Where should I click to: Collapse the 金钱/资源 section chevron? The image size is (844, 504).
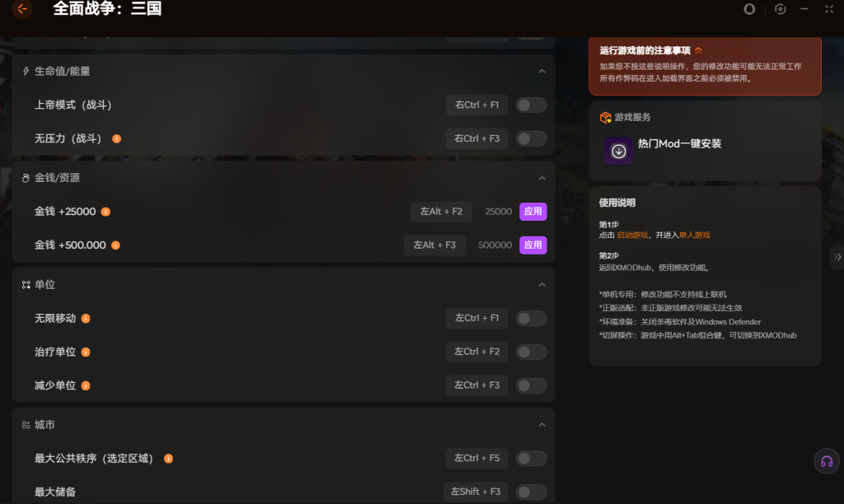point(542,178)
